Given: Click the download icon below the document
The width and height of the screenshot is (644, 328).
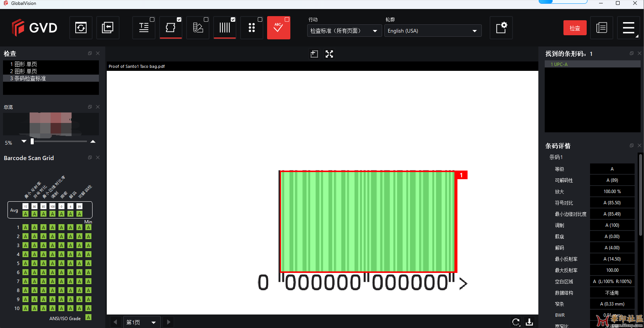Looking at the screenshot, I should pos(529,322).
